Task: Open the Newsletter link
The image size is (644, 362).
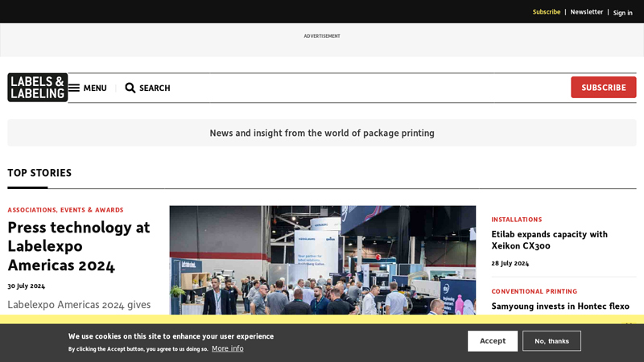Action: (x=587, y=12)
